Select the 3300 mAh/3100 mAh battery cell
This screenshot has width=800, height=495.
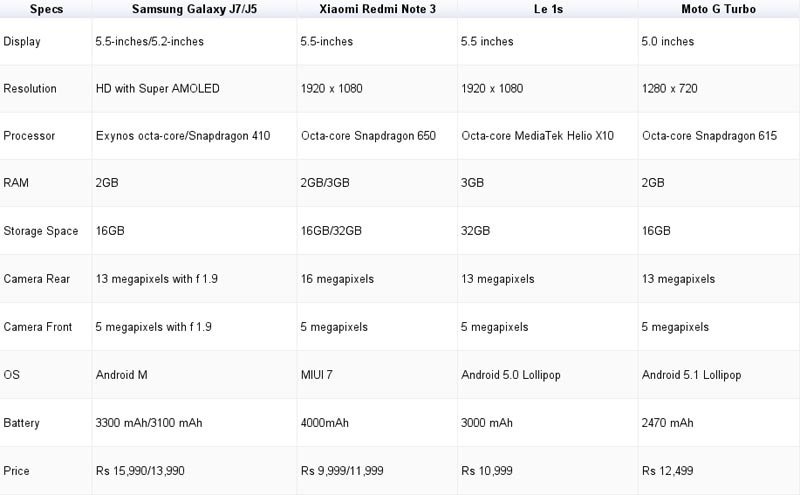[149, 423]
